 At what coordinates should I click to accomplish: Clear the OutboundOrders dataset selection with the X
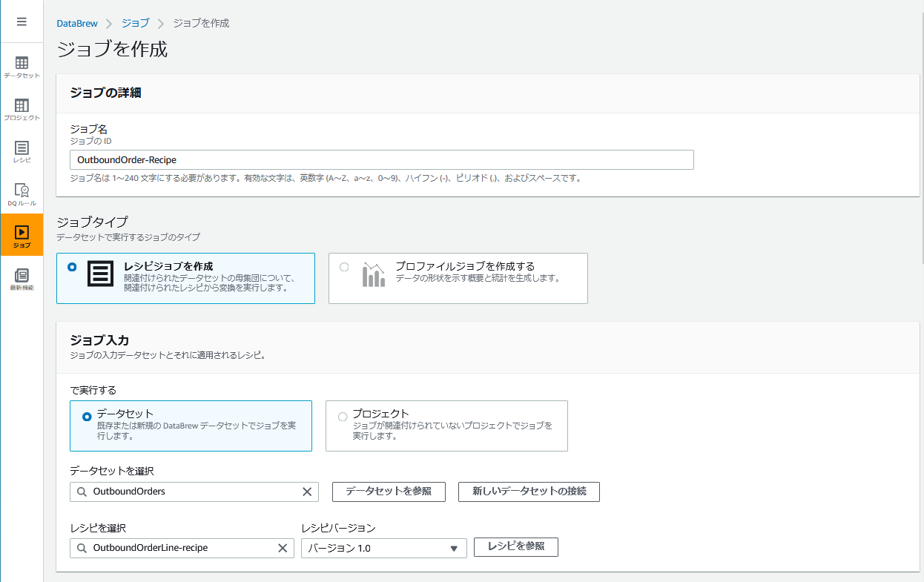click(x=306, y=492)
